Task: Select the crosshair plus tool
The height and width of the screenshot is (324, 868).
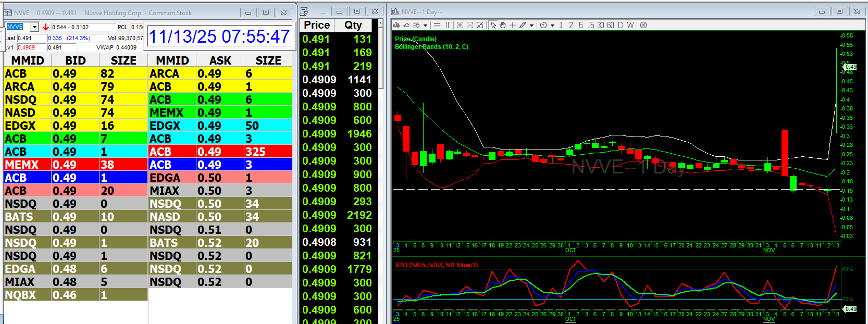Action: coord(513,25)
